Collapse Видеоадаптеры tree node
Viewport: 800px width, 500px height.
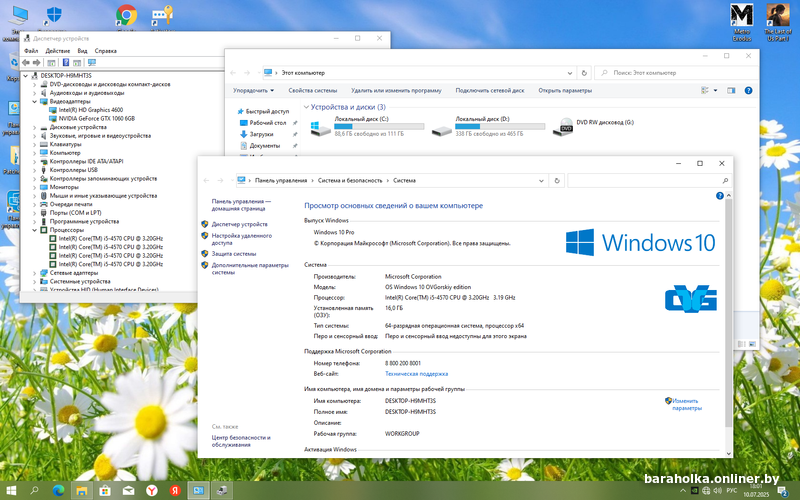pyautogui.click(x=35, y=102)
